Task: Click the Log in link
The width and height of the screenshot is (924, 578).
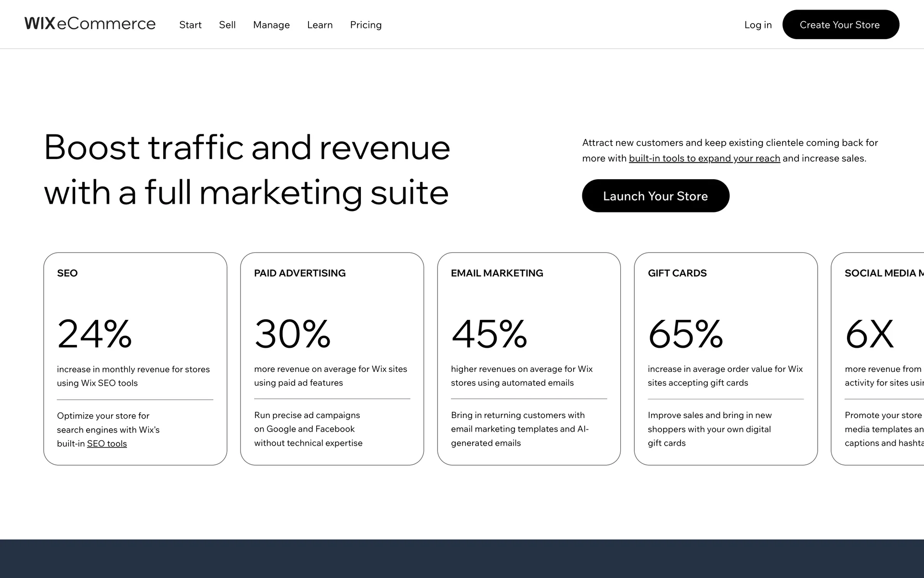Action: (757, 25)
